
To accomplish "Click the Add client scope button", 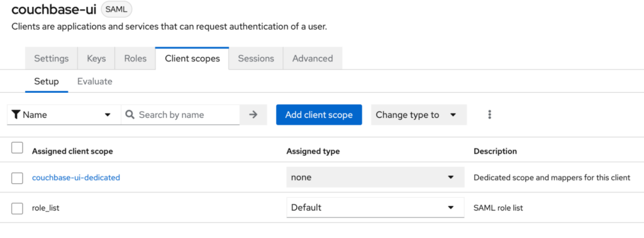I will 319,115.
